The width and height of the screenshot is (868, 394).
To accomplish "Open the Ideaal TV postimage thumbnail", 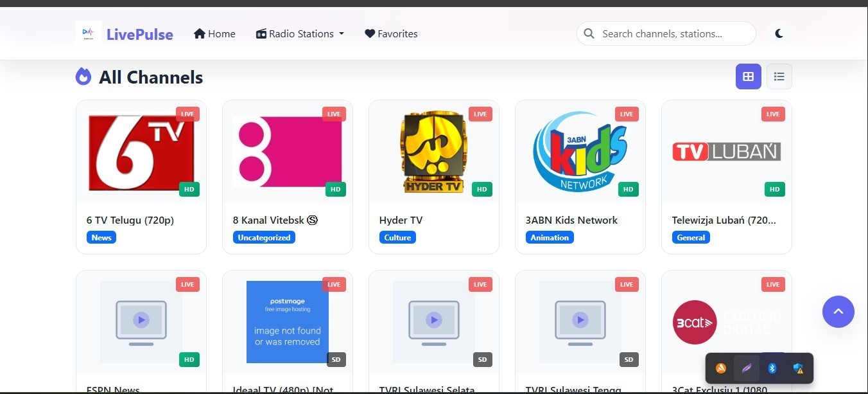I will click(x=288, y=322).
